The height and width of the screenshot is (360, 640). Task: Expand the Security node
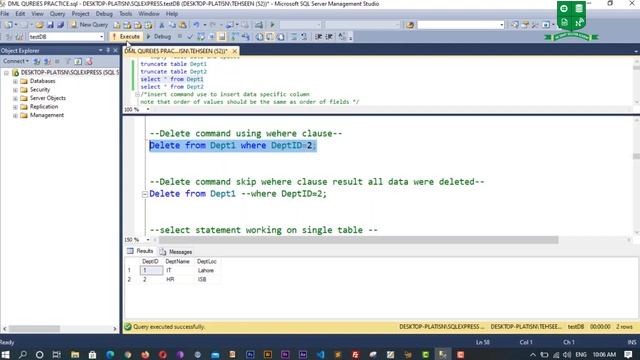15,90
